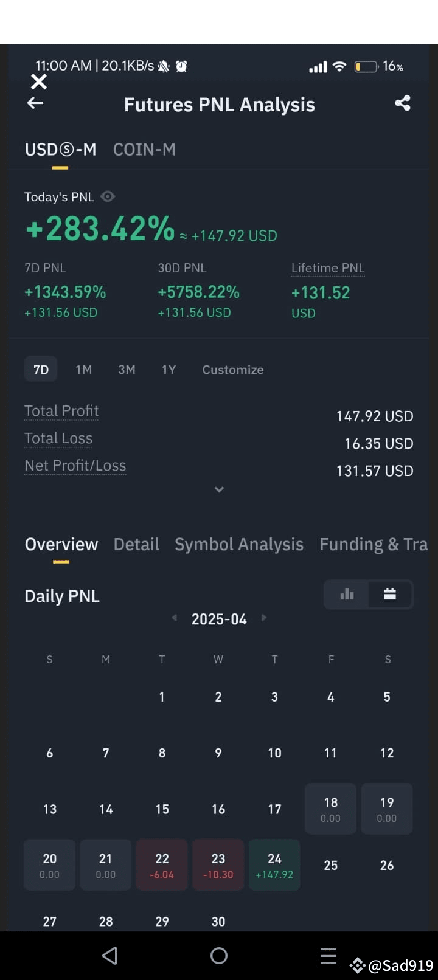Close the overlay with the X icon

click(x=39, y=81)
